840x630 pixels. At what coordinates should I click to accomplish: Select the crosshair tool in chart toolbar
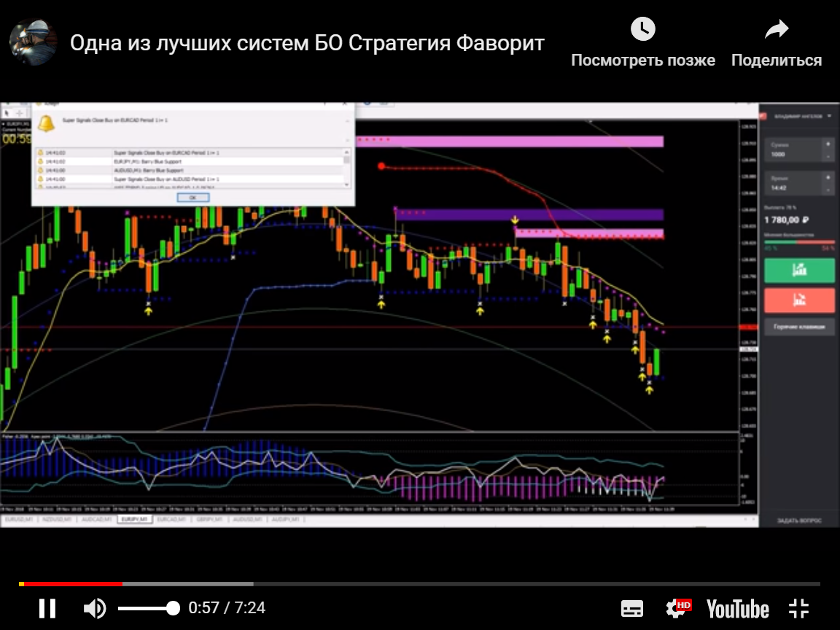coord(19,113)
